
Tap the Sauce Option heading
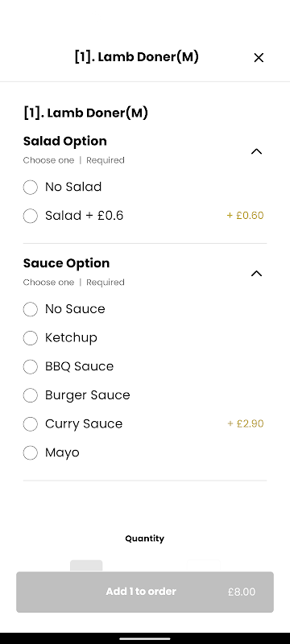(67, 263)
